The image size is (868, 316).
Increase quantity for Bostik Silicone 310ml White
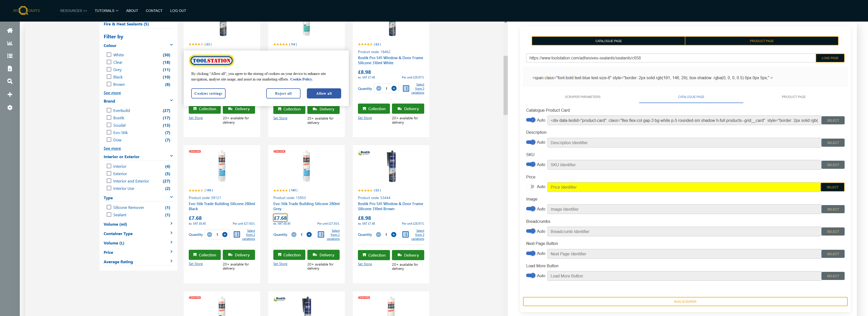point(393,89)
